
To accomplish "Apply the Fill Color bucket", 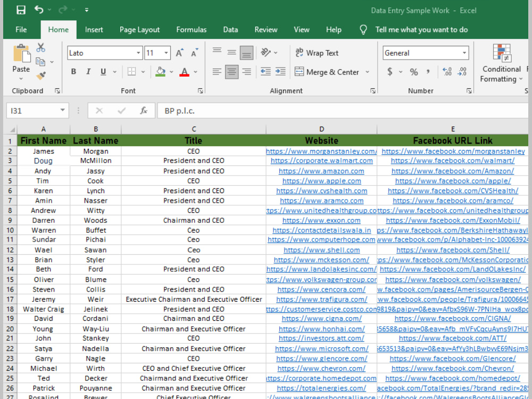I will (x=161, y=72).
